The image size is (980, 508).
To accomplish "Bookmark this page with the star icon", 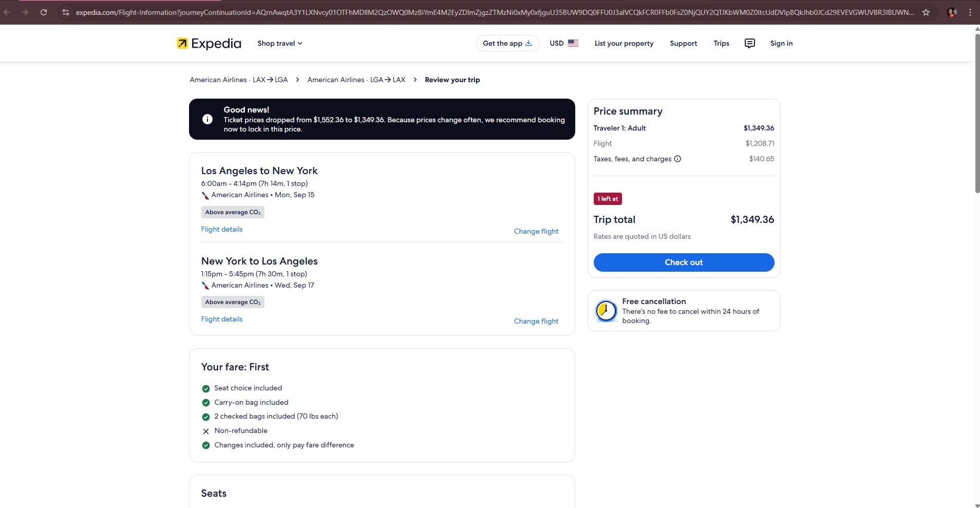I will [x=926, y=12].
